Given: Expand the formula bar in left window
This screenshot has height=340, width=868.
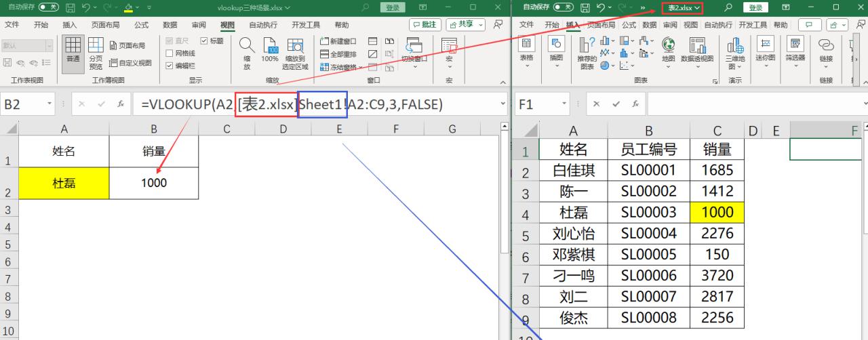Looking at the screenshot, I should (x=502, y=104).
